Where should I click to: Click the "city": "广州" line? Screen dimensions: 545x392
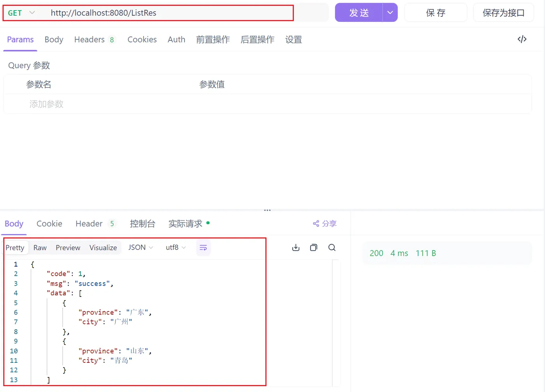[x=105, y=322]
